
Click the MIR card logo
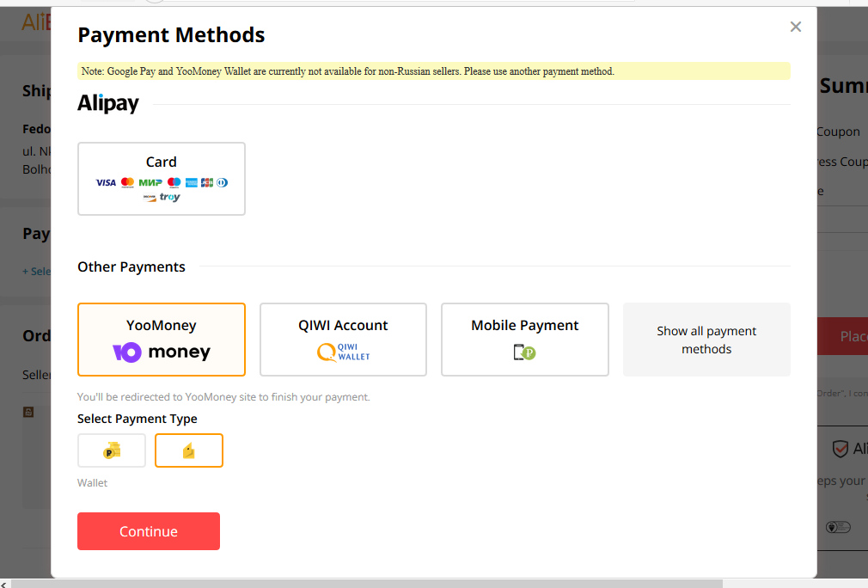pos(150,183)
